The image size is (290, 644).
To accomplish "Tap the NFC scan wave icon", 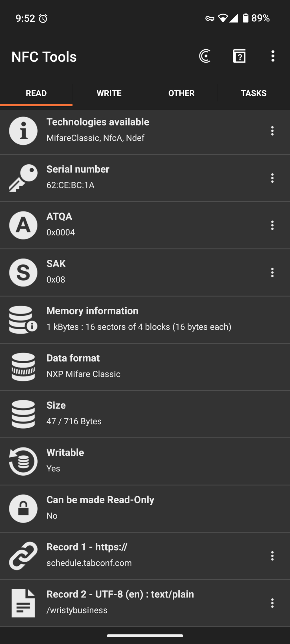I will point(205,56).
